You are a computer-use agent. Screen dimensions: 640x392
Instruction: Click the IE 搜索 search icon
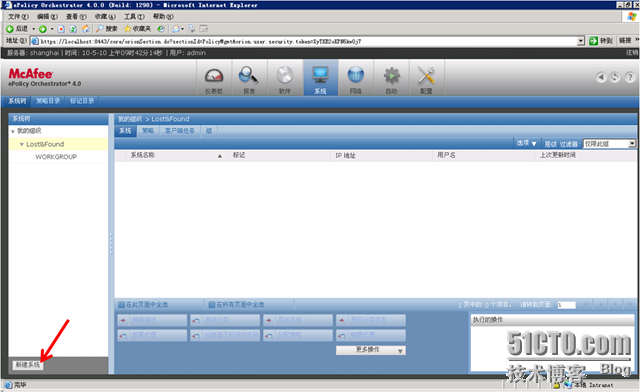point(107,29)
